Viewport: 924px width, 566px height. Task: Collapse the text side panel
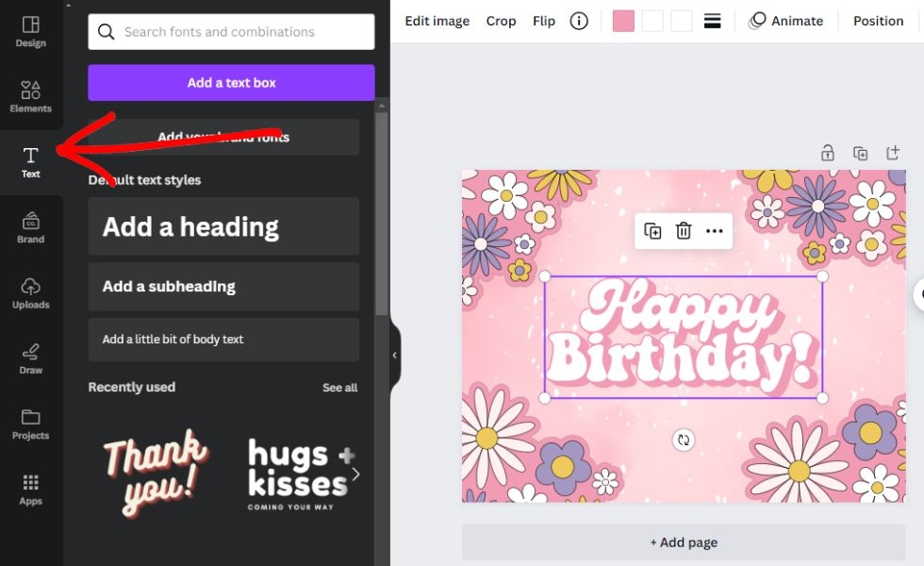[x=393, y=355]
